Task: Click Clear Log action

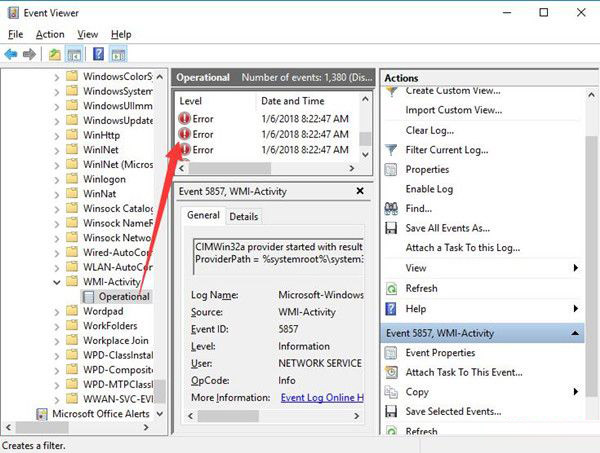Action: (x=430, y=130)
